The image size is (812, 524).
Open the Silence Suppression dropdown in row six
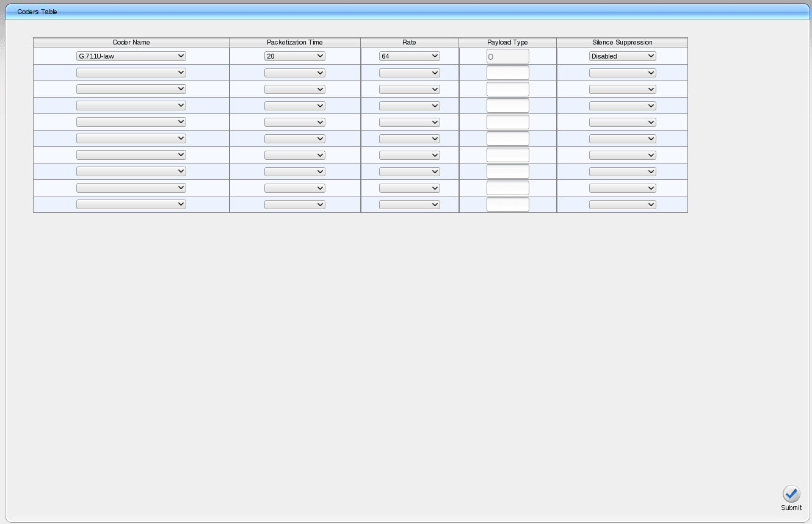click(x=623, y=138)
